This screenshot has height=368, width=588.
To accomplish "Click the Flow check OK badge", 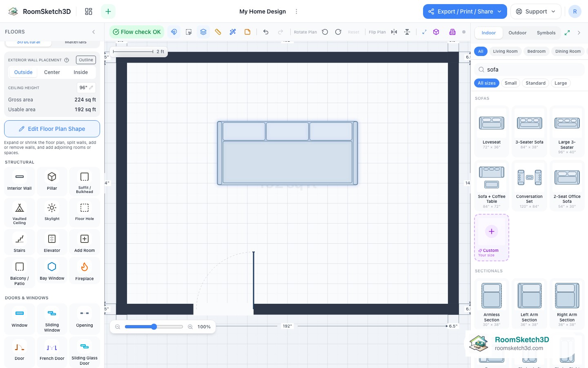I will 137,32.
